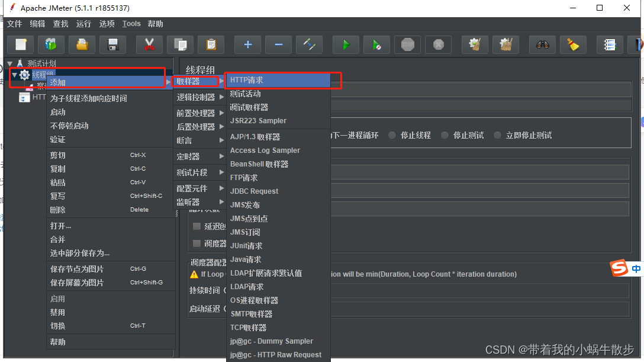The image size is (644, 362).
Task: Click the thread group gear icon
Action: [24, 75]
